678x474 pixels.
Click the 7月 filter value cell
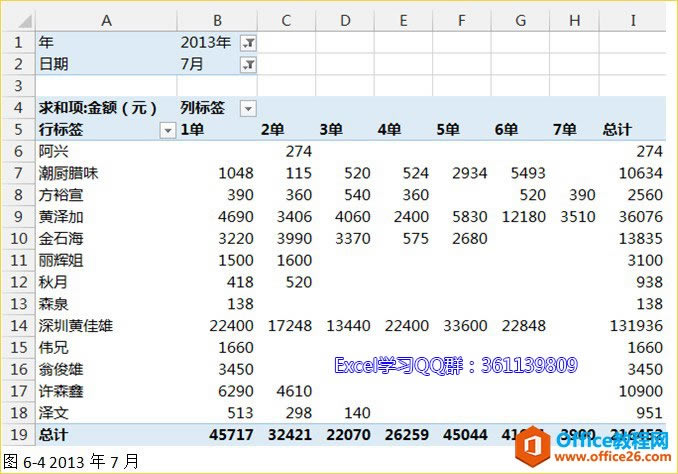[192, 64]
